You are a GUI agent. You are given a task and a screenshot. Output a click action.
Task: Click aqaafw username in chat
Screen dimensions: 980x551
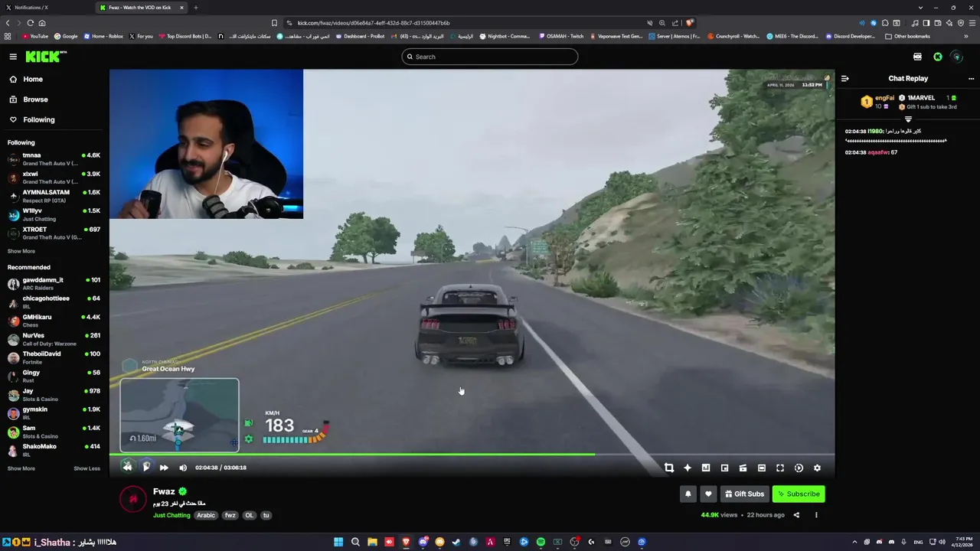point(877,152)
